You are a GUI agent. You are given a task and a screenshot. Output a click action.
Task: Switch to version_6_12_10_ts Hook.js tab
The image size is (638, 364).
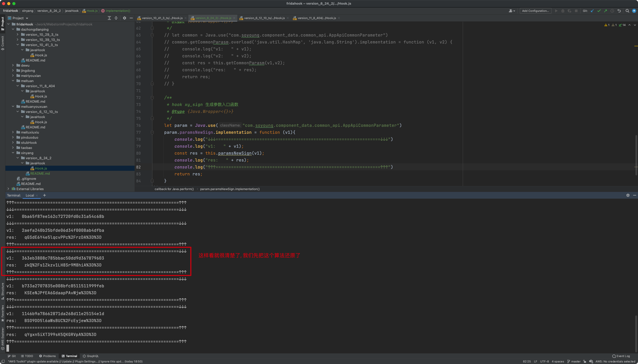click(264, 18)
